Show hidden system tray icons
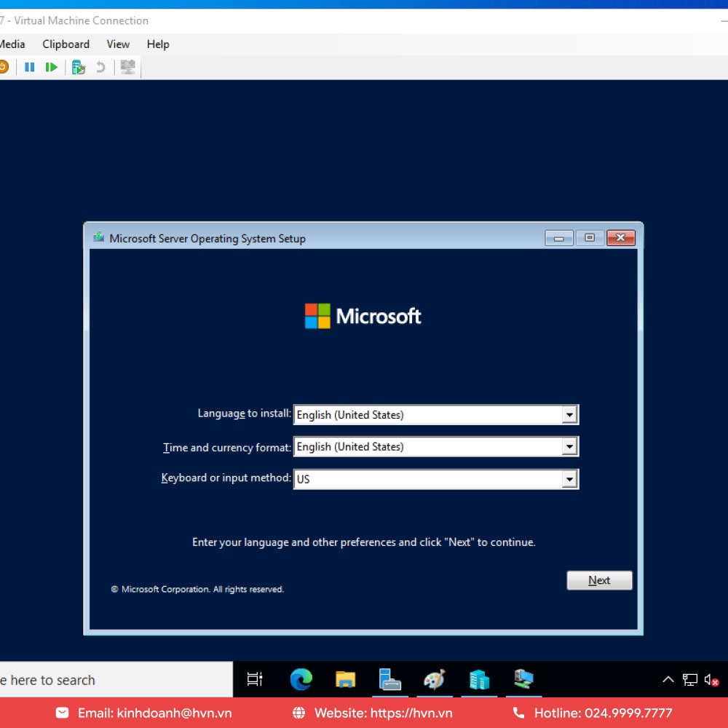 click(x=668, y=680)
